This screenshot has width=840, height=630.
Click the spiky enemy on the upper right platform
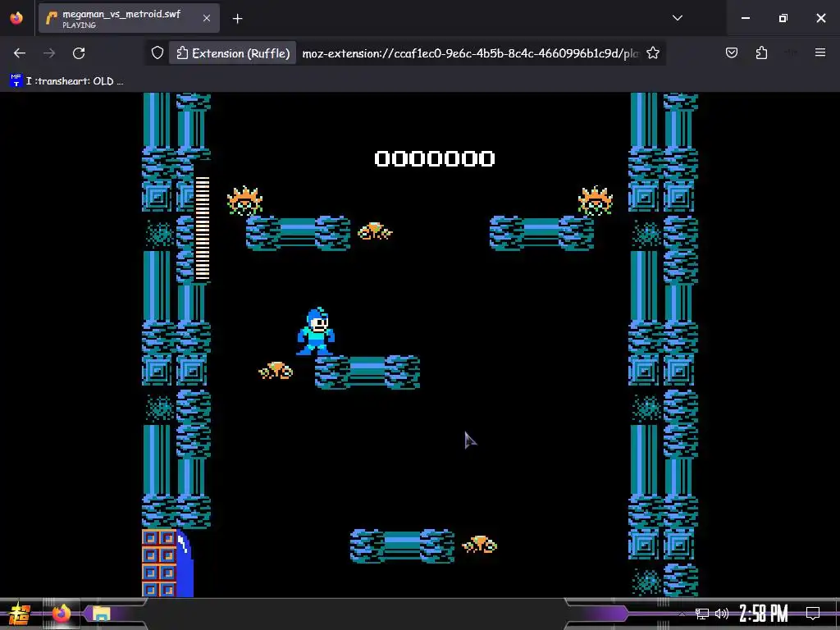pyautogui.click(x=596, y=201)
